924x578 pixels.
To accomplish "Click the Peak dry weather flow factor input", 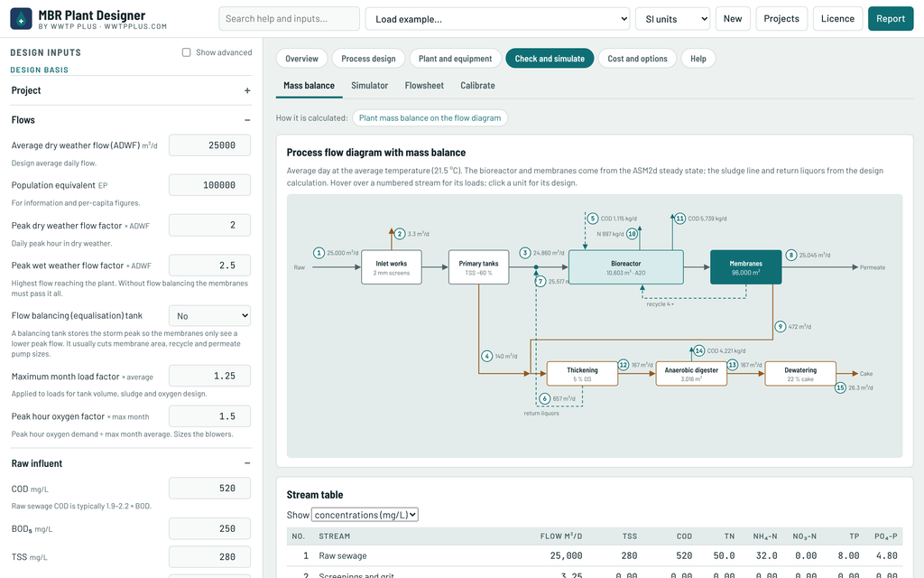I will tap(209, 225).
